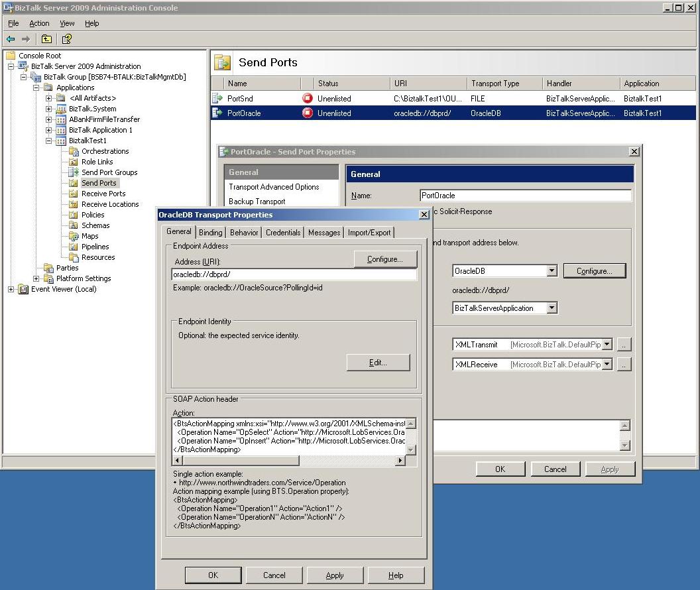Click the ABankFirmFileTransfer application icon

tap(61, 119)
